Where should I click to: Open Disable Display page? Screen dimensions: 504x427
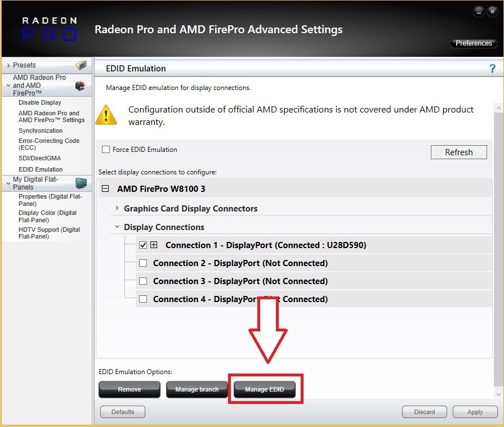[x=40, y=102]
